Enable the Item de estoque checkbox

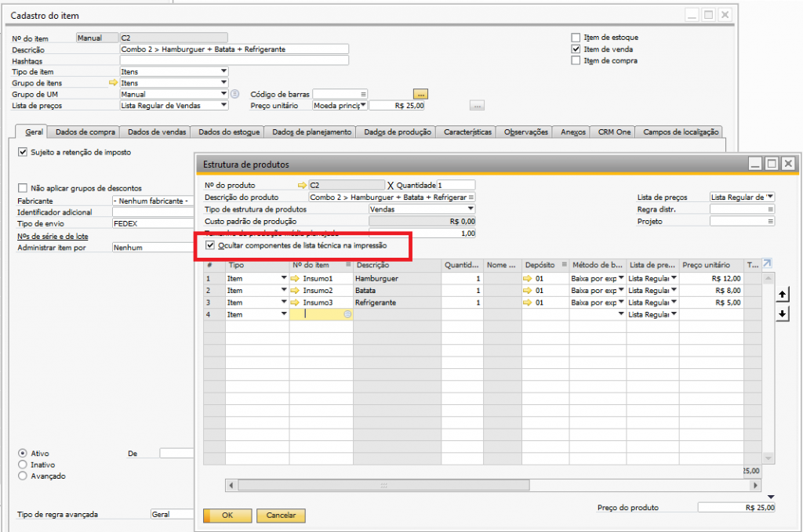pyautogui.click(x=576, y=37)
